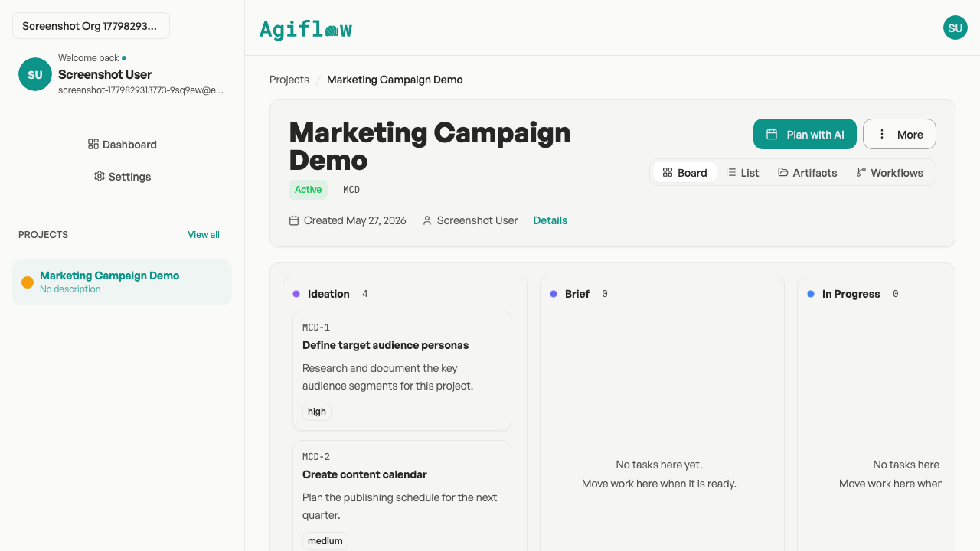Viewport: 980px width, 551px height.
Task: Go to Projects breadcrumb
Action: pos(289,80)
